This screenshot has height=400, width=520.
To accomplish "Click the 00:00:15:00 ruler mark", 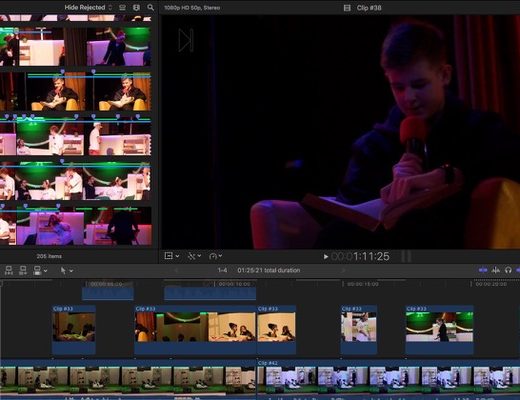I will click(363, 284).
